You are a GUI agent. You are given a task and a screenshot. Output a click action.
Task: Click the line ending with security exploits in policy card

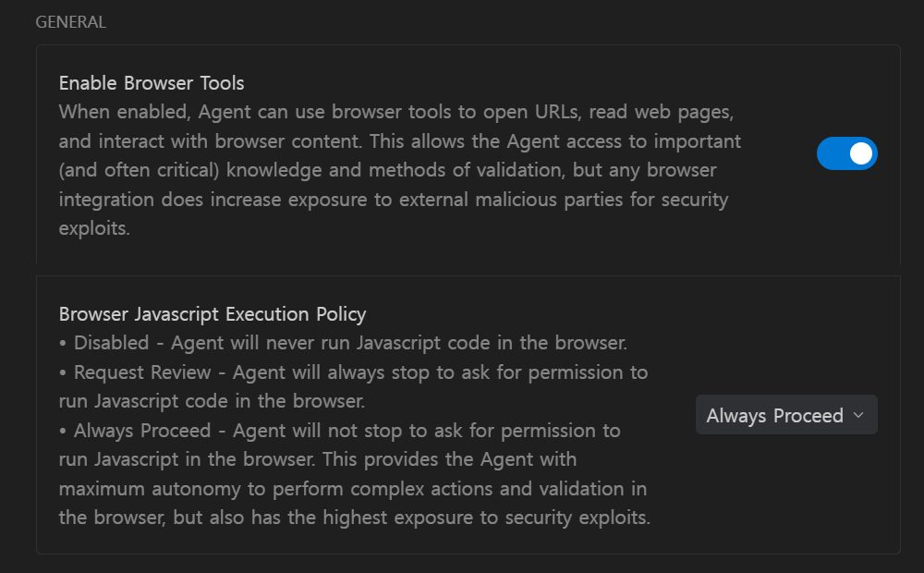(x=355, y=518)
